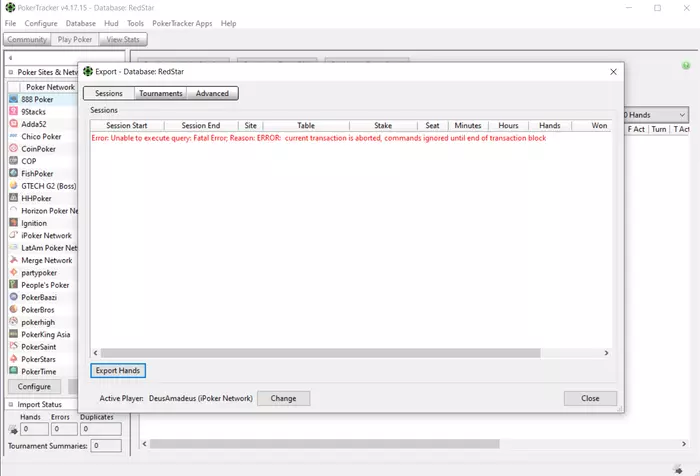The width and height of the screenshot is (700, 476).
Task: Click the HHPoker site icon
Action: (x=14, y=198)
